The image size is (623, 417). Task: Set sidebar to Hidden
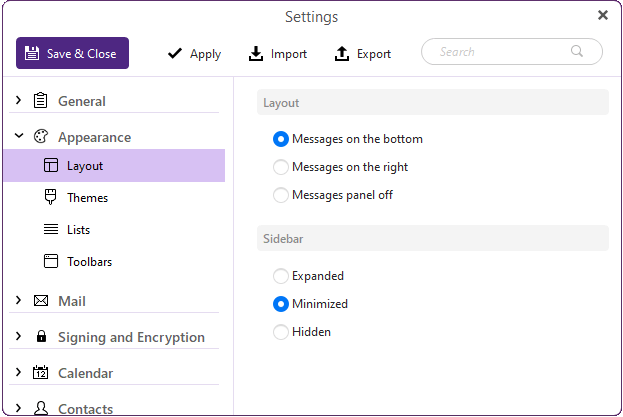tap(281, 332)
